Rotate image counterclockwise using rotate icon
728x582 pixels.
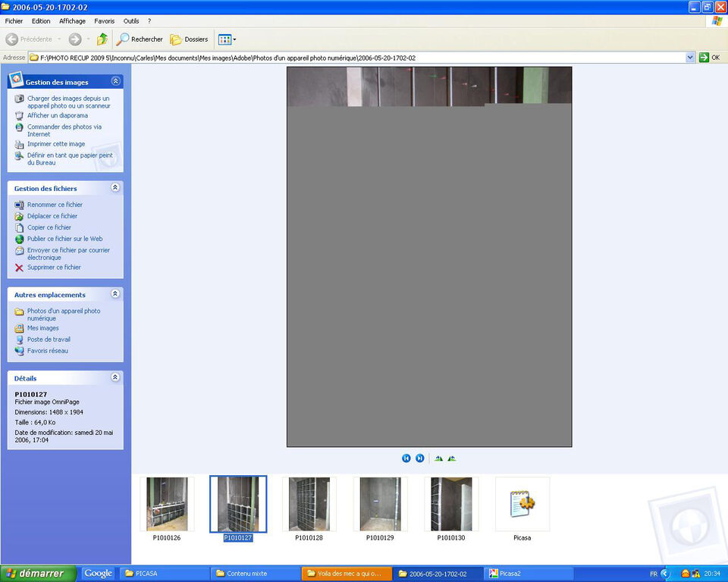tap(452, 458)
